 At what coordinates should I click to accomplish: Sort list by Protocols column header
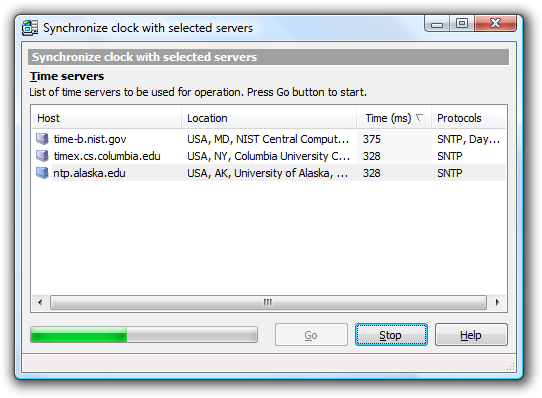[469, 118]
